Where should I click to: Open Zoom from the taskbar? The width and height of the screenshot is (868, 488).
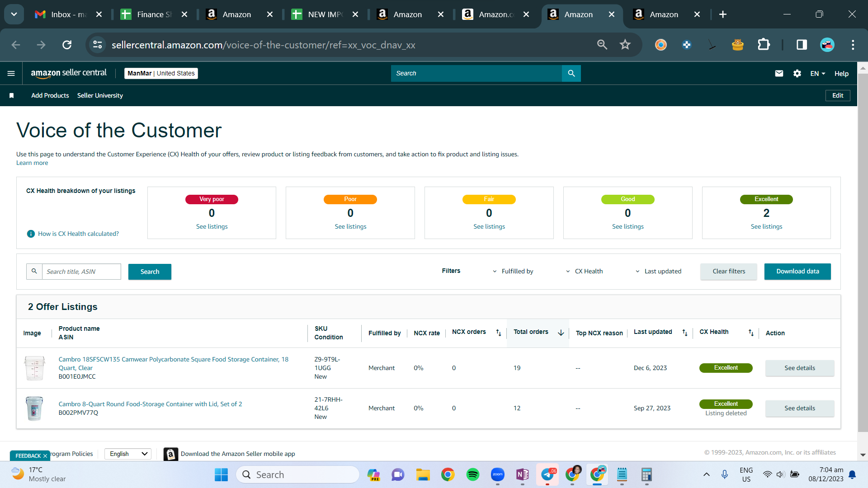point(498,474)
